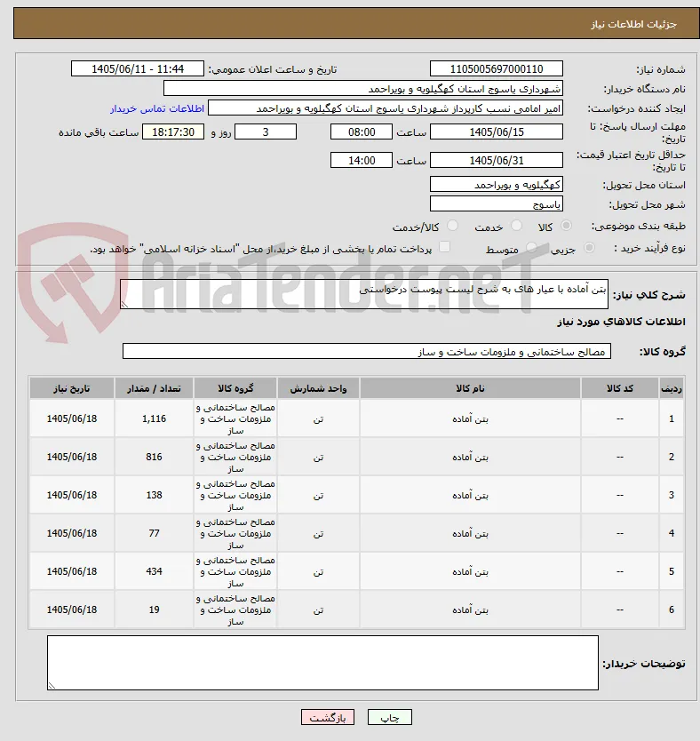Click quantity 77 in row 4
This screenshot has width=700, height=741.
pyautogui.click(x=154, y=534)
